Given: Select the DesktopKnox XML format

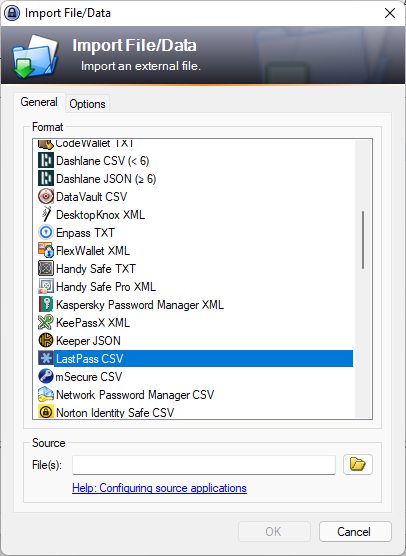Looking at the screenshot, I should click(100, 215).
